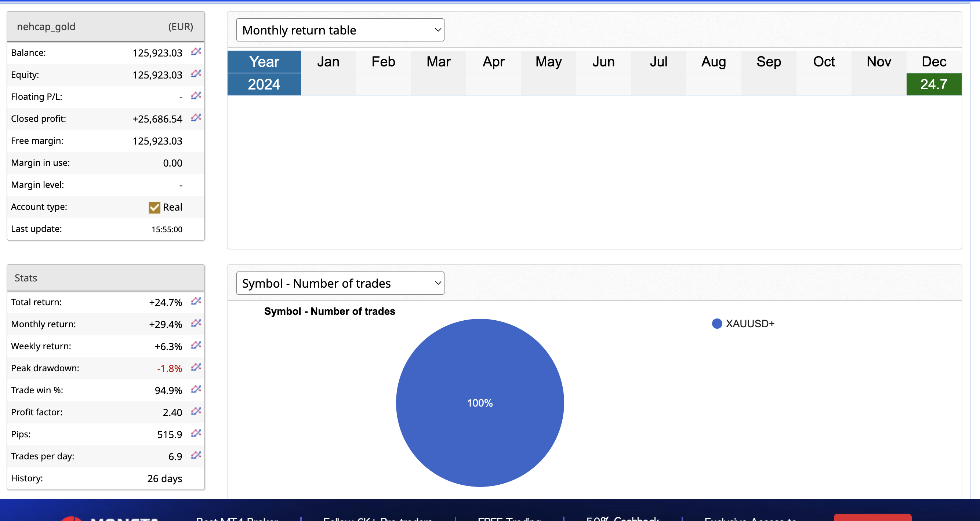
Task: Click the chart icon next to Balance
Action: 196,52
